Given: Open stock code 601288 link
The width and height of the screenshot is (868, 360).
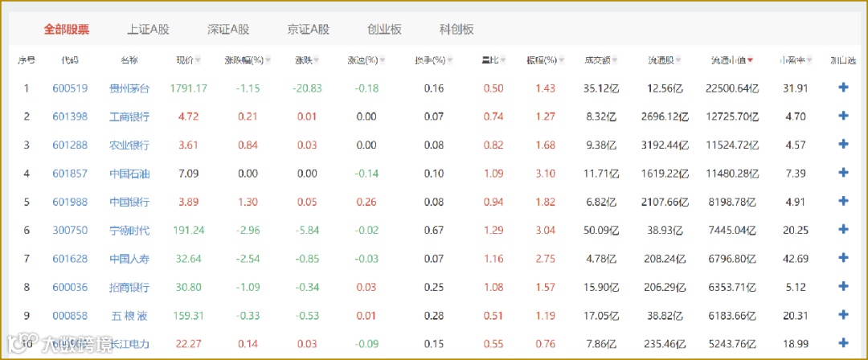Looking at the screenshot, I should (x=70, y=145).
